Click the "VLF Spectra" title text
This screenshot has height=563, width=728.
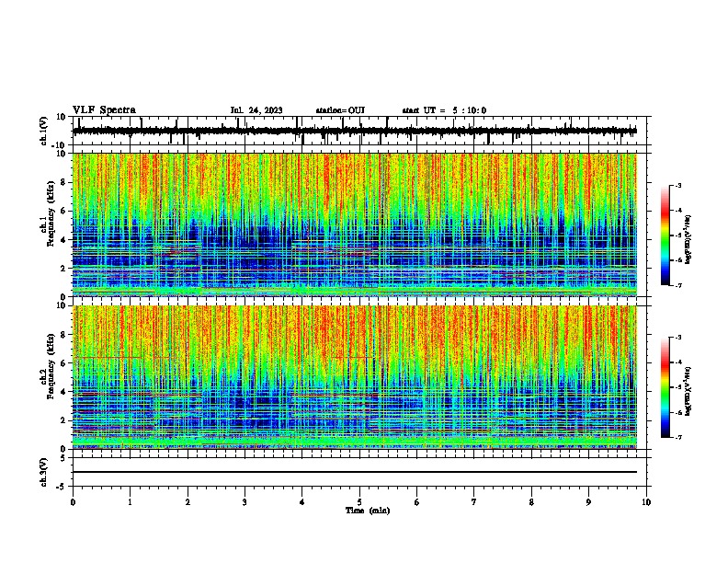coord(104,110)
